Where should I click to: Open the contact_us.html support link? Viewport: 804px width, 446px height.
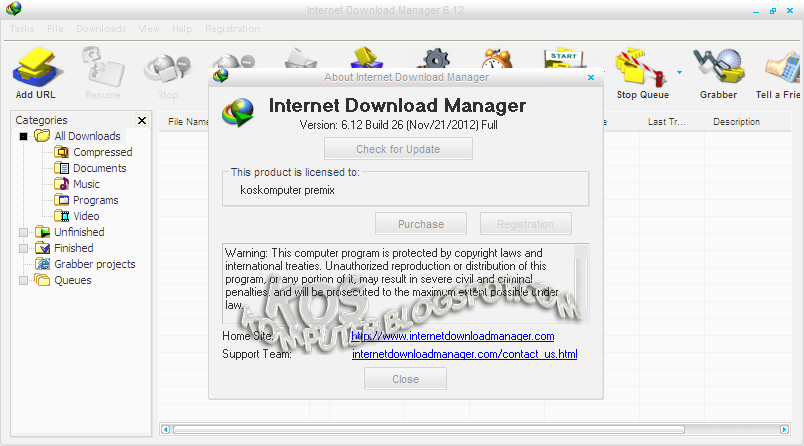tap(465, 354)
